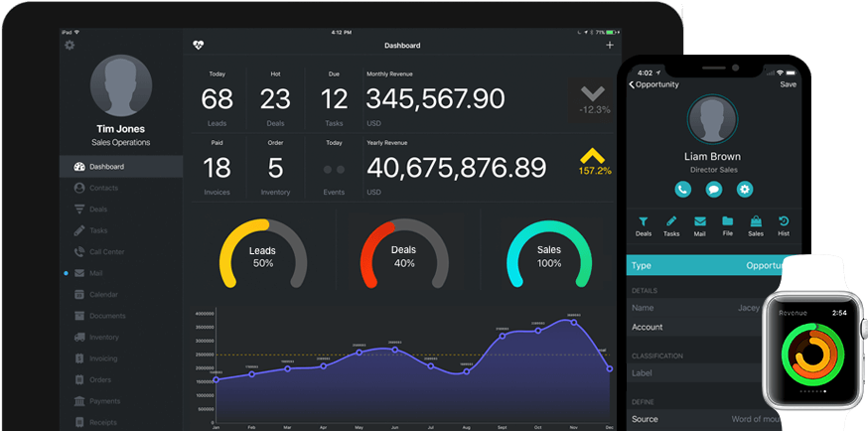Switch to Tasks tab on phone

pyautogui.click(x=671, y=226)
